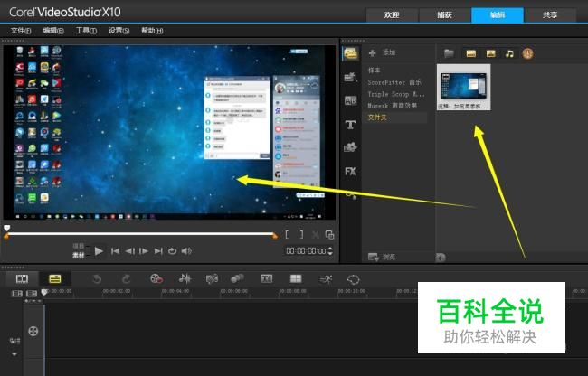Switch to the 捕获 tab
This screenshot has width=588, height=376.
[x=444, y=15]
